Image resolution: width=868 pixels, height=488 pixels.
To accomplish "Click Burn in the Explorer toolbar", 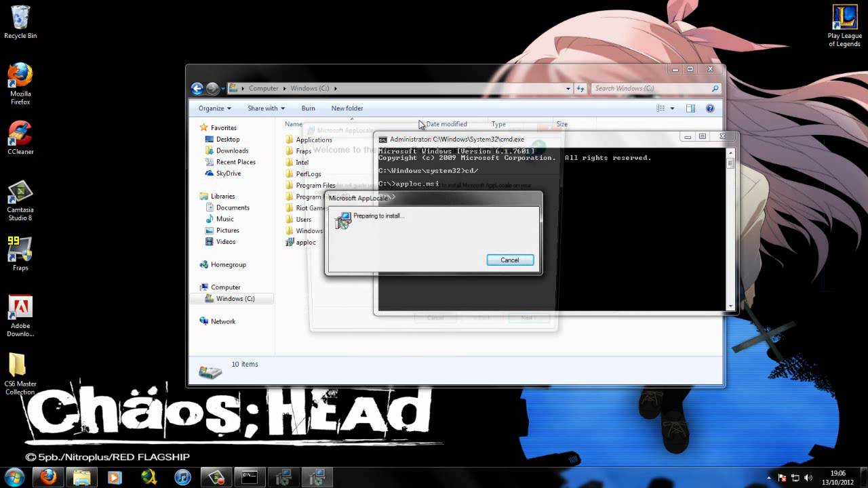I will [x=308, y=108].
